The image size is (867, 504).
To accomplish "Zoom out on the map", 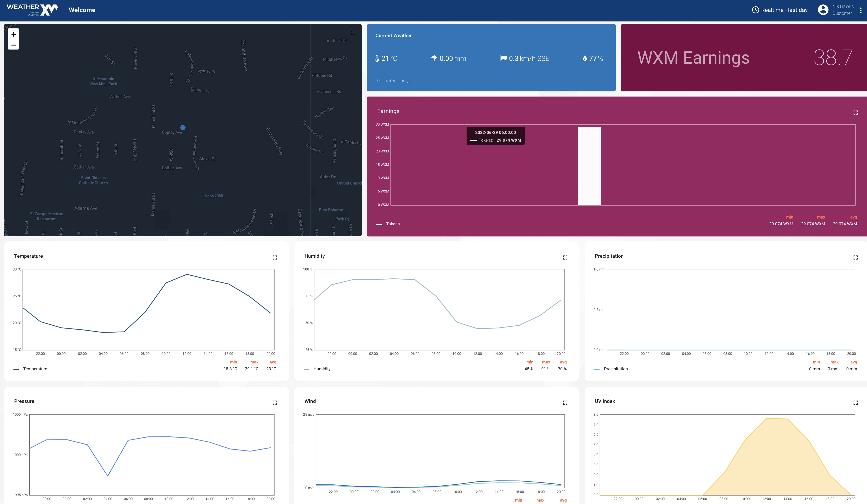I will tap(13, 45).
